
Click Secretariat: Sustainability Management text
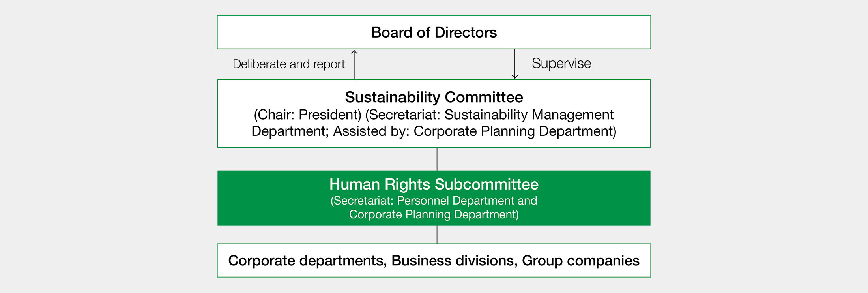(x=490, y=115)
